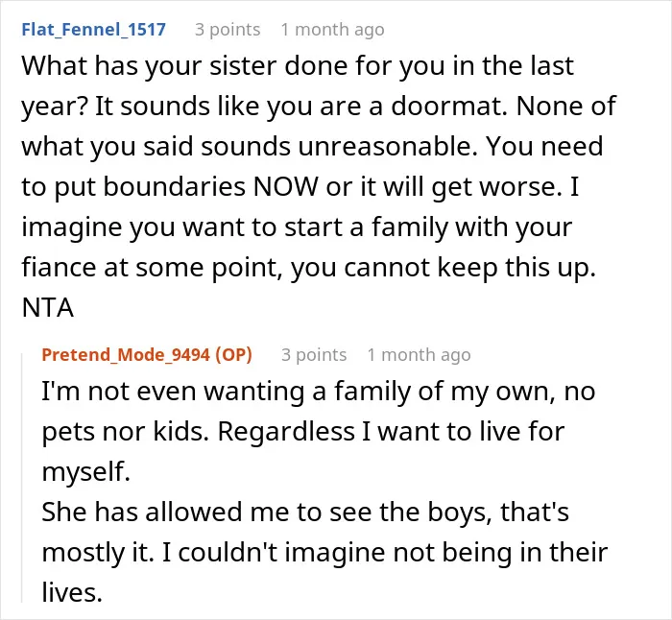The image size is (672, 620).
Task: Click the line starting "pets nor kids"
Action: tap(303, 432)
